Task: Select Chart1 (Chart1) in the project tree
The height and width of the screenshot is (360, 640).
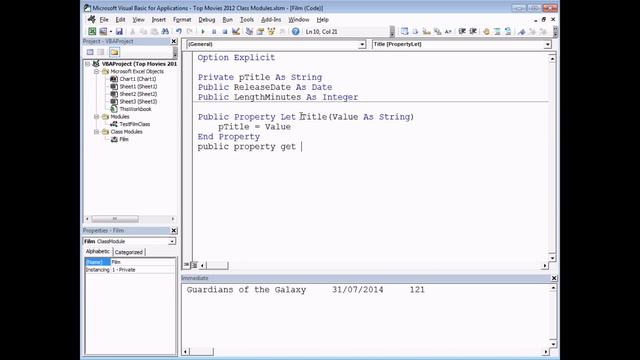Action: click(x=138, y=79)
